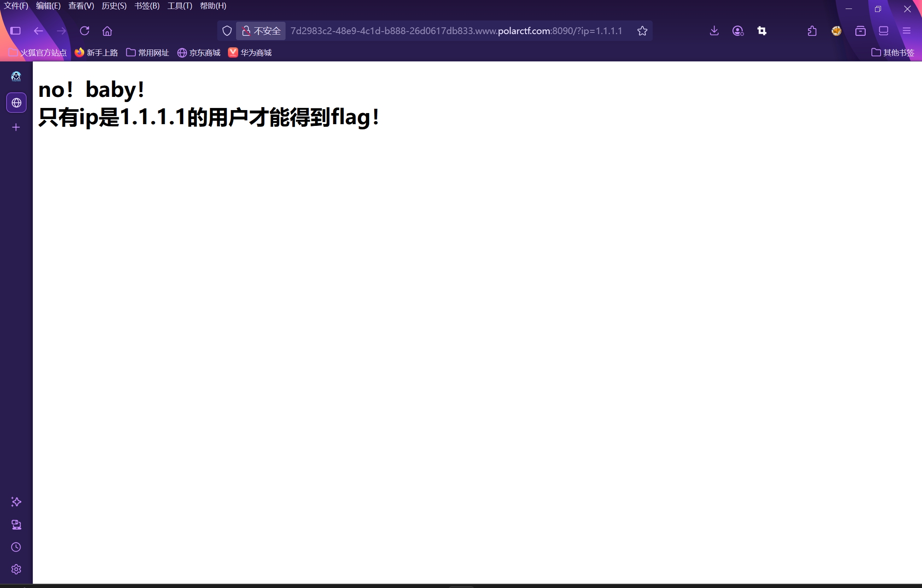Expand the 火狐官方站点 bookmark folder

(38, 52)
